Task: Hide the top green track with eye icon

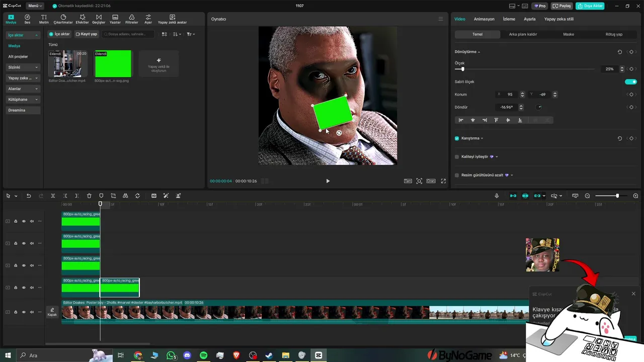Action: coord(24,221)
